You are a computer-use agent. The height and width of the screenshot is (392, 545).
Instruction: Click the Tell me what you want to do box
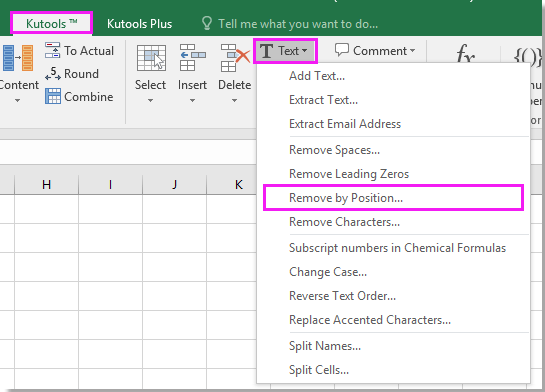point(298,24)
